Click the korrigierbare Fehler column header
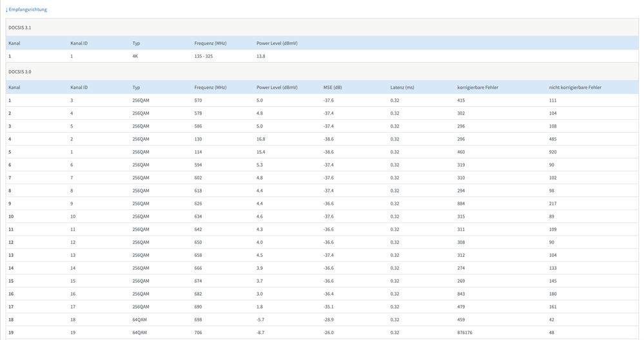The width and height of the screenshot is (644, 340). tap(478, 88)
